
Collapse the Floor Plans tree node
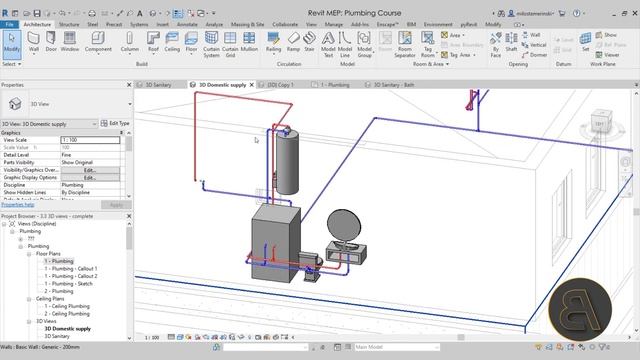pos(29,254)
